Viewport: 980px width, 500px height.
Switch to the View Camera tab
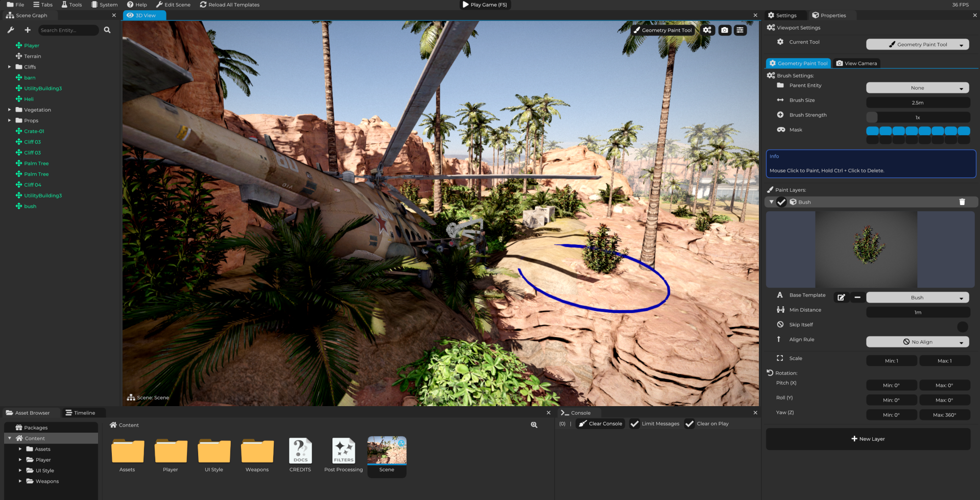(856, 63)
